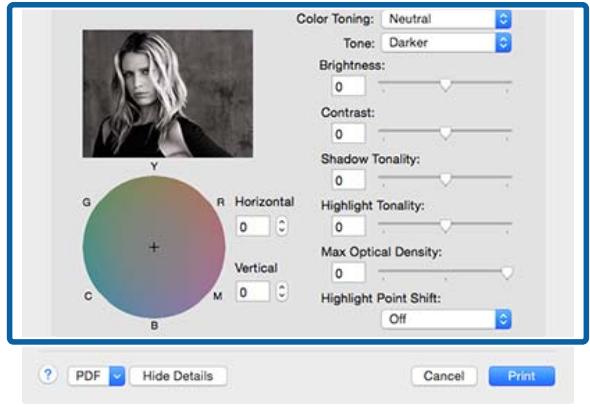Click the Highlight Tonality value field
The height and width of the screenshot is (407, 590).
tap(348, 227)
